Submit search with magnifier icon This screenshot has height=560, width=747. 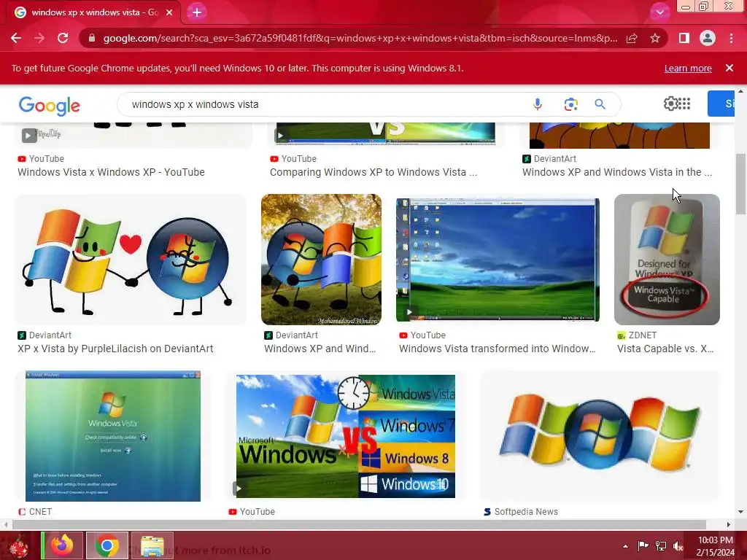coord(600,104)
